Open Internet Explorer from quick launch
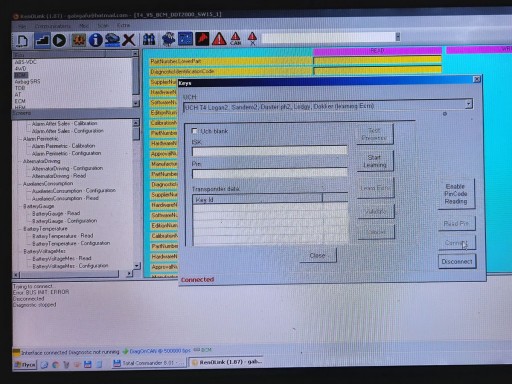 coord(44,365)
